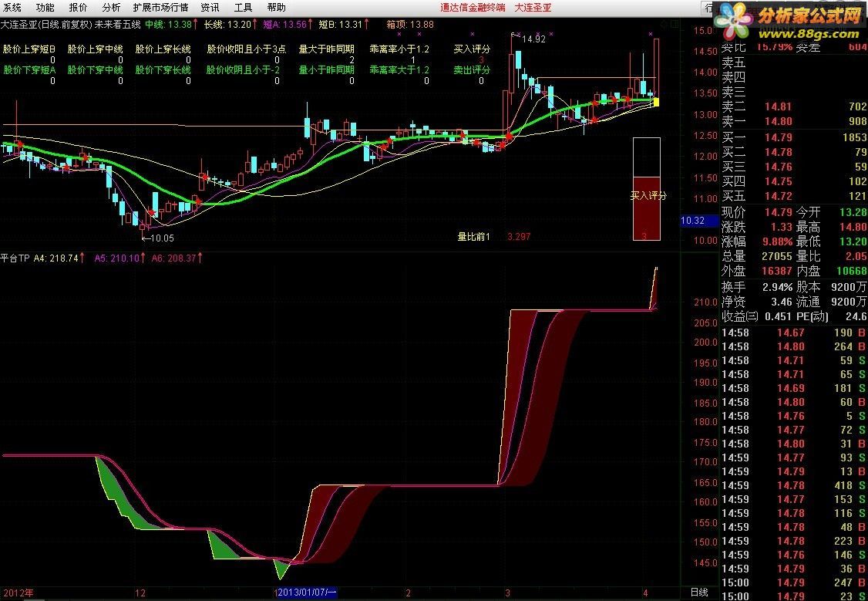Click the 股价收阳且小于3点 label

(x=247, y=49)
